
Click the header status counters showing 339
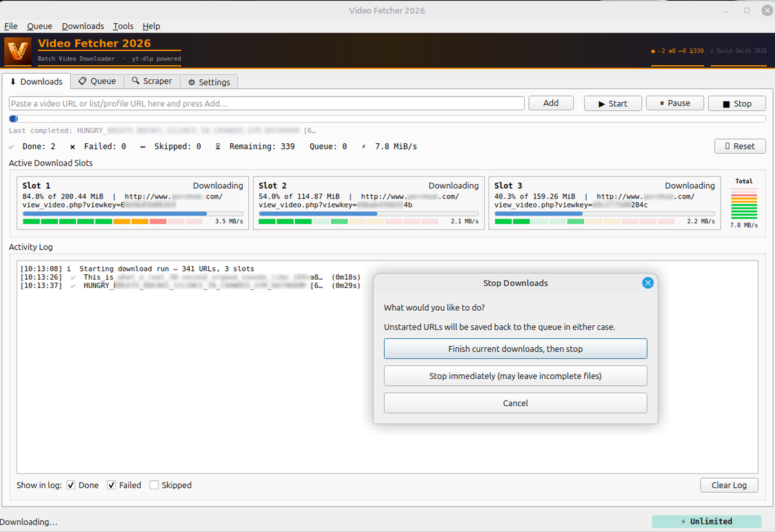(677, 51)
